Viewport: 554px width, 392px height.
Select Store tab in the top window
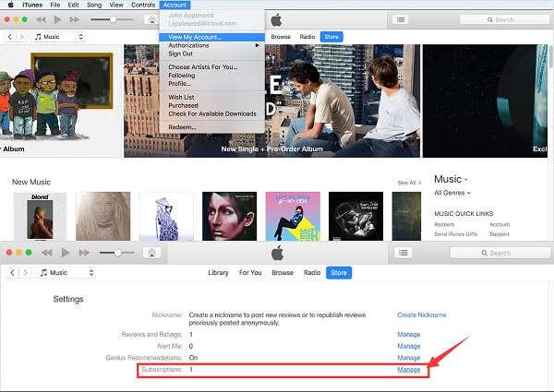point(331,37)
